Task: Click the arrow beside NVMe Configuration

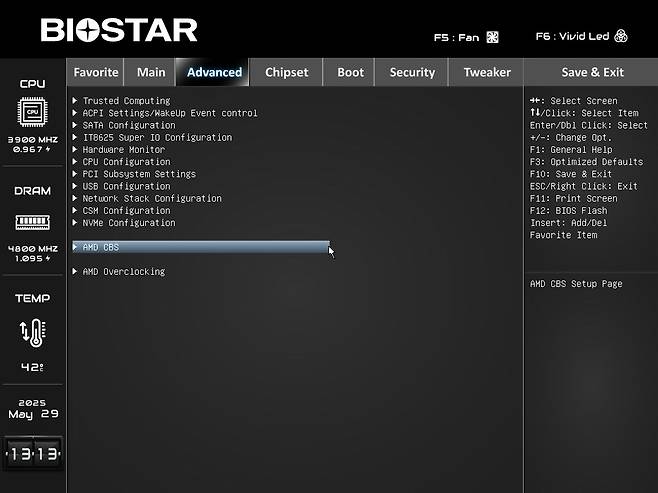Action: point(75,222)
